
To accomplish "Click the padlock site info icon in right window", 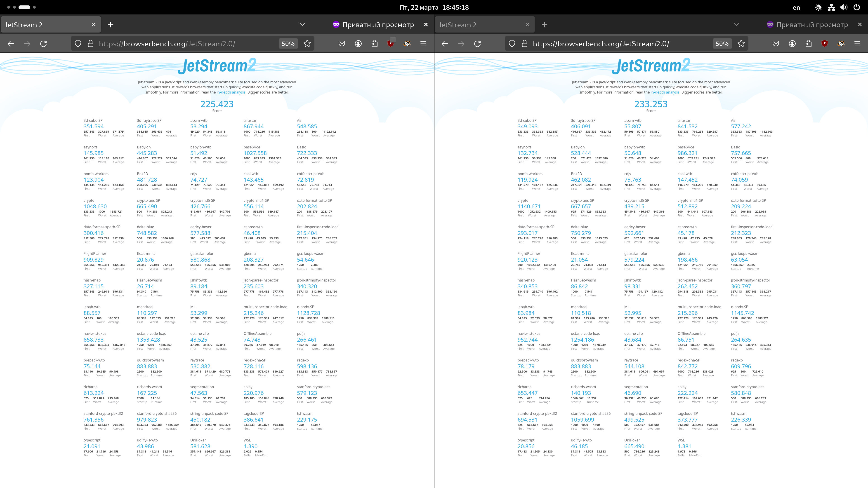I will click(x=524, y=43).
